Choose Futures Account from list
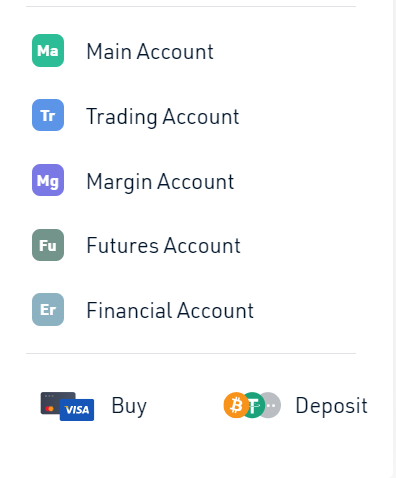396x478 pixels. 163,246
